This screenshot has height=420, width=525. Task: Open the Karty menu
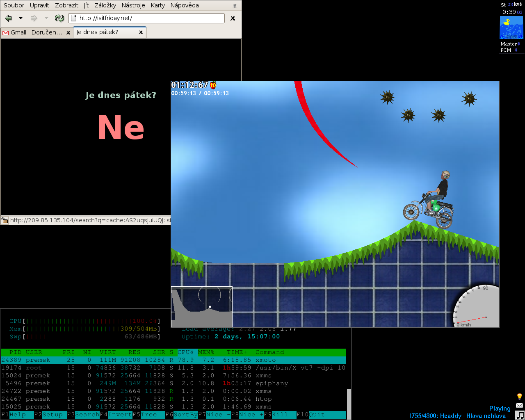158,5
